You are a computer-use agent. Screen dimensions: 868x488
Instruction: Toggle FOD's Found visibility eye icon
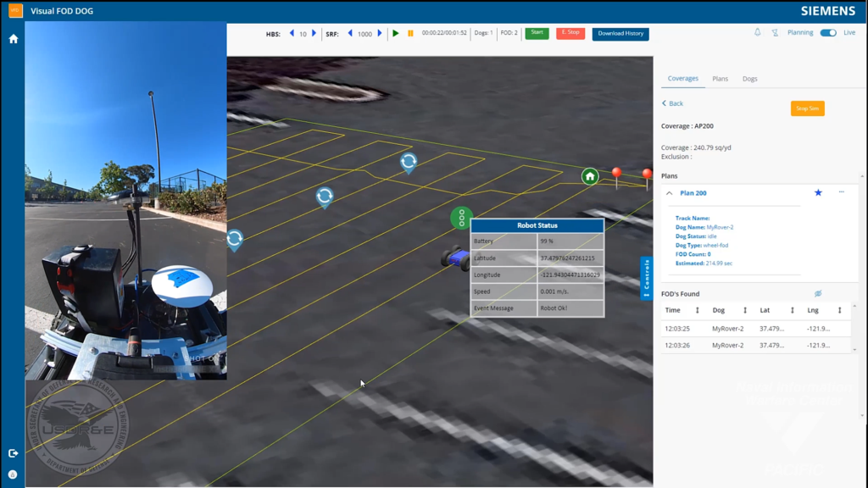[818, 293]
